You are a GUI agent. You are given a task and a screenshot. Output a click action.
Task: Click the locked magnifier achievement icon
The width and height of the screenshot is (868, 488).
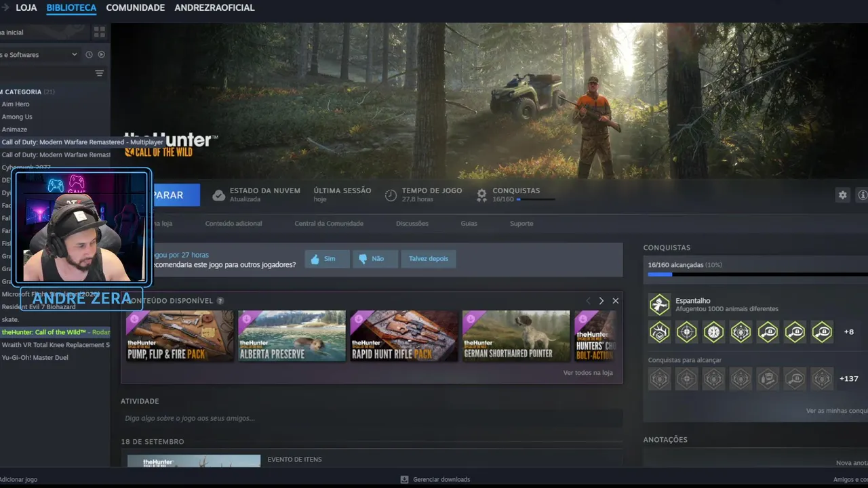tap(795, 379)
